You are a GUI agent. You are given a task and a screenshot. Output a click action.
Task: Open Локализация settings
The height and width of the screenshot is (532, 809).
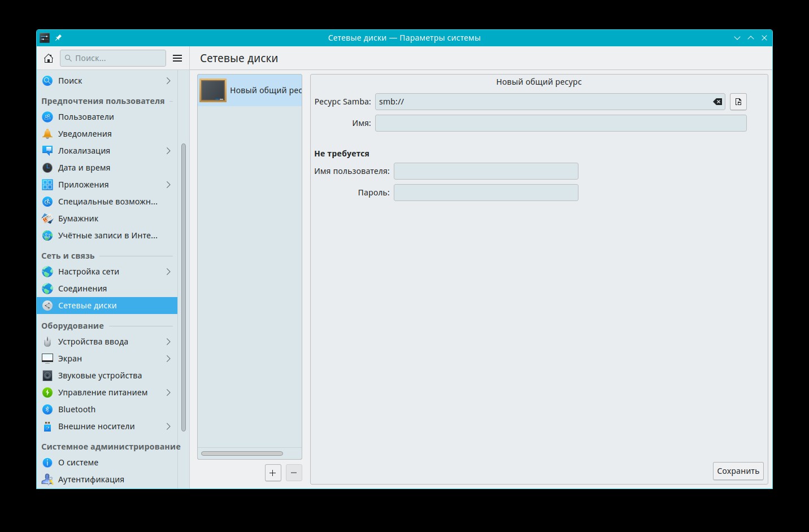[107, 151]
